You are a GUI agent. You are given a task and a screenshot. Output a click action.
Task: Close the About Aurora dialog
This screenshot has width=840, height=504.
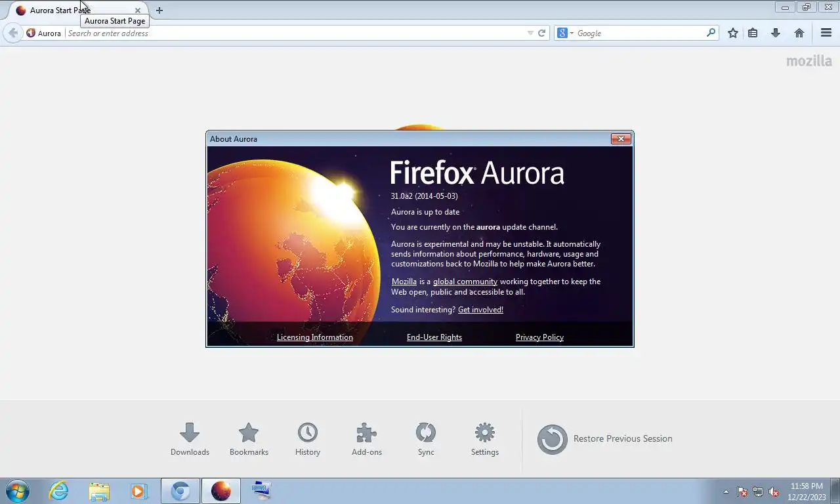(621, 138)
